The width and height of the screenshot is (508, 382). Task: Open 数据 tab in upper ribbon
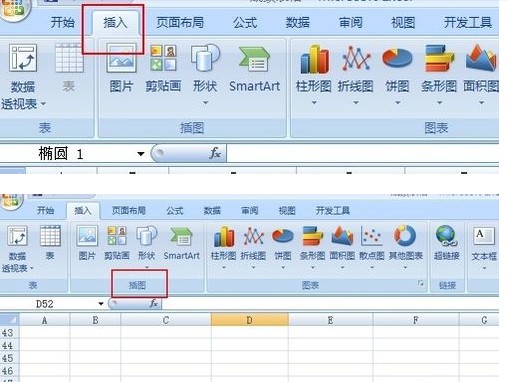click(297, 22)
